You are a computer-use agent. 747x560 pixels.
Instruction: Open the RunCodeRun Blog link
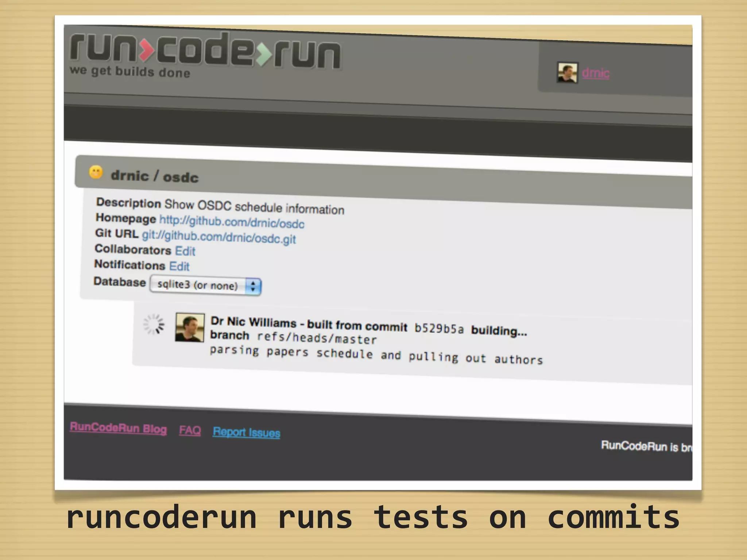pos(118,428)
